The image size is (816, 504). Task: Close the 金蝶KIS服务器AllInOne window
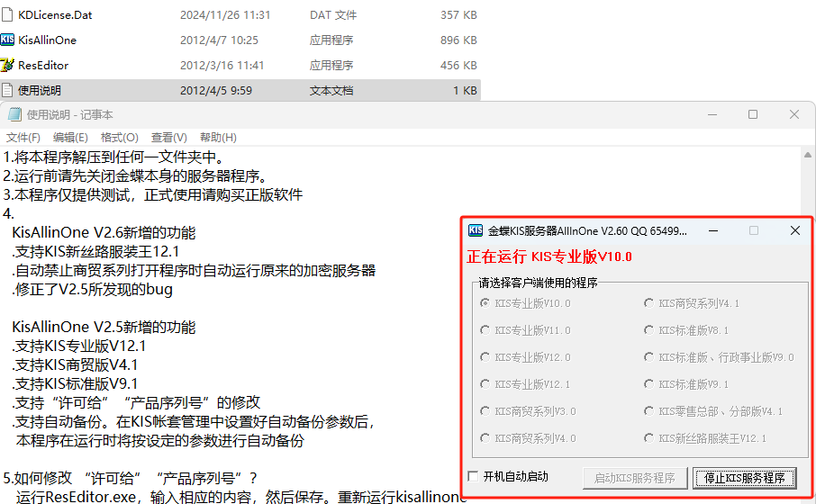(x=794, y=230)
